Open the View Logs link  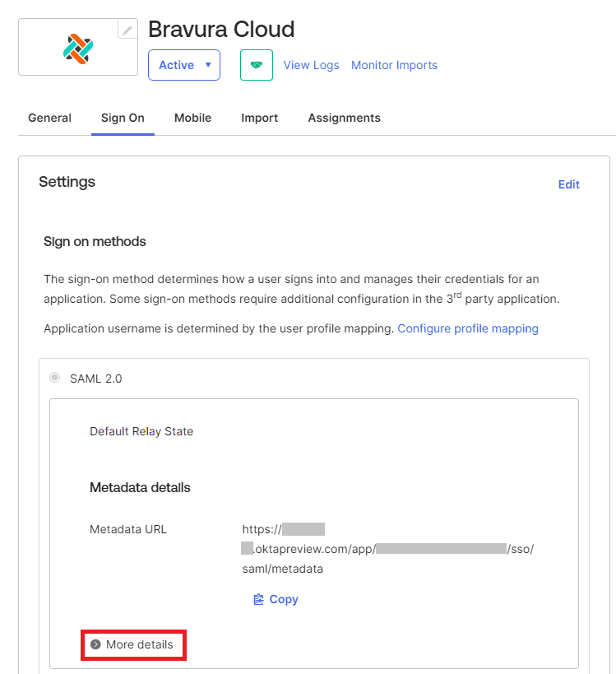click(x=311, y=65)
